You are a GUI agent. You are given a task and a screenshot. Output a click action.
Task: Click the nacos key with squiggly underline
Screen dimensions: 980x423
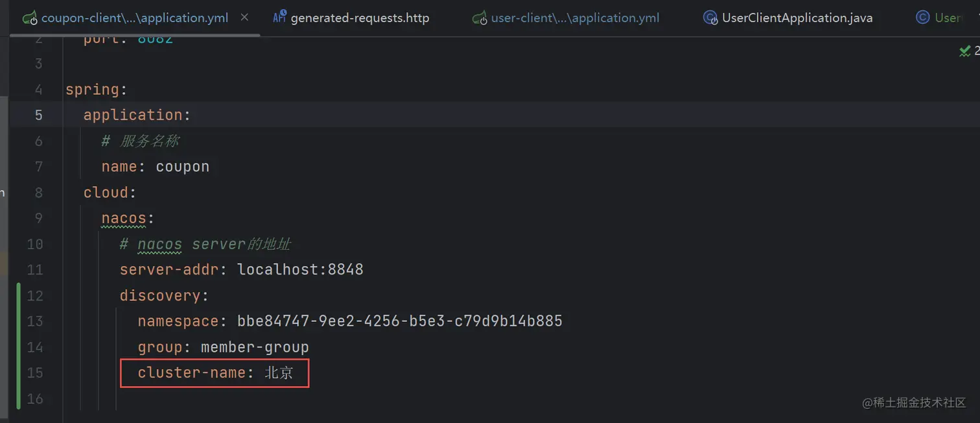click(x=124, y=218)
